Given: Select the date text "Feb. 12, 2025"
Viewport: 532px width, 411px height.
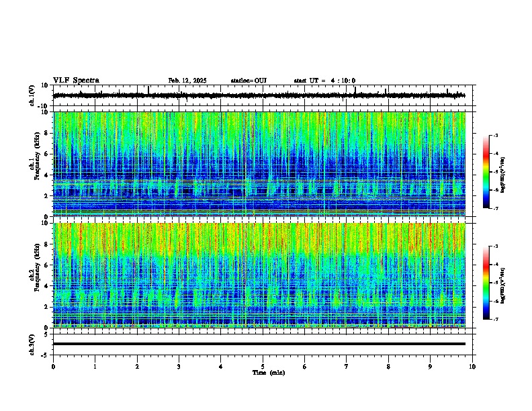Looking at the screenshot, I should pyautogui.click(x=187, y=81).
